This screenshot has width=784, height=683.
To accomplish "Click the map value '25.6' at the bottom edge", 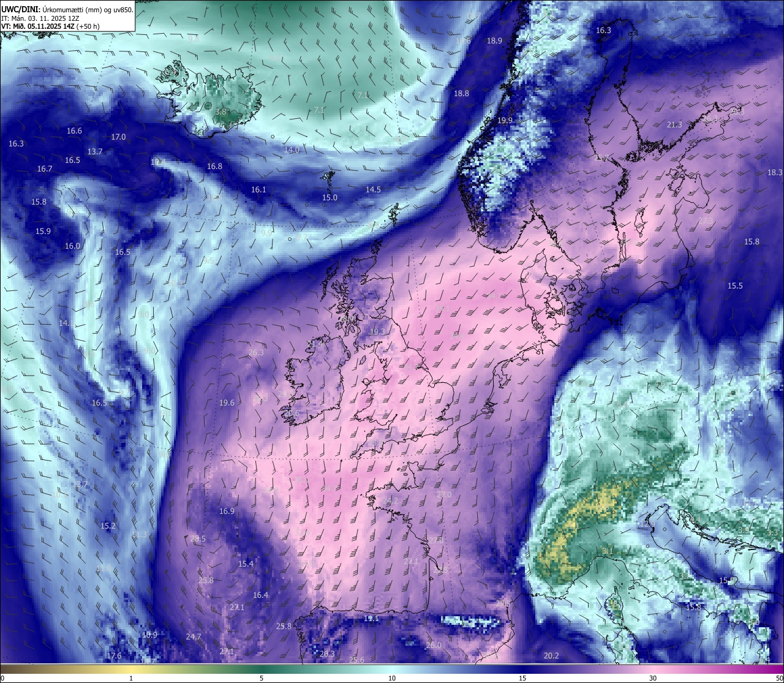I will (x=356, y=660).
